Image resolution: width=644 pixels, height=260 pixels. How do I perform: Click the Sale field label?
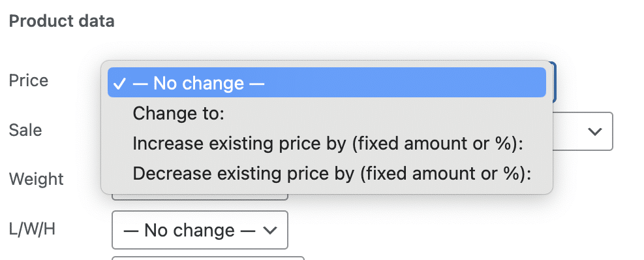[25, 130]
